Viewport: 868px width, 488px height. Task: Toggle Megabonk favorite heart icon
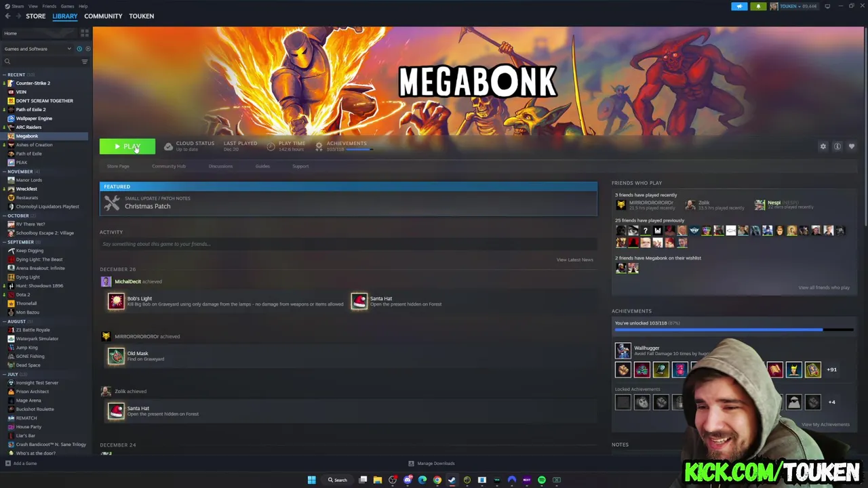[852, 146]
